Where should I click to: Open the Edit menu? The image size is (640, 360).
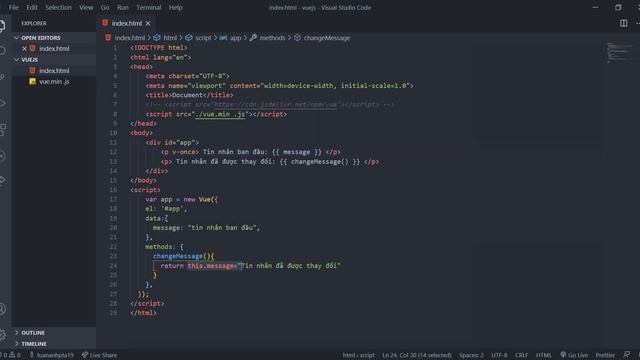32,7
